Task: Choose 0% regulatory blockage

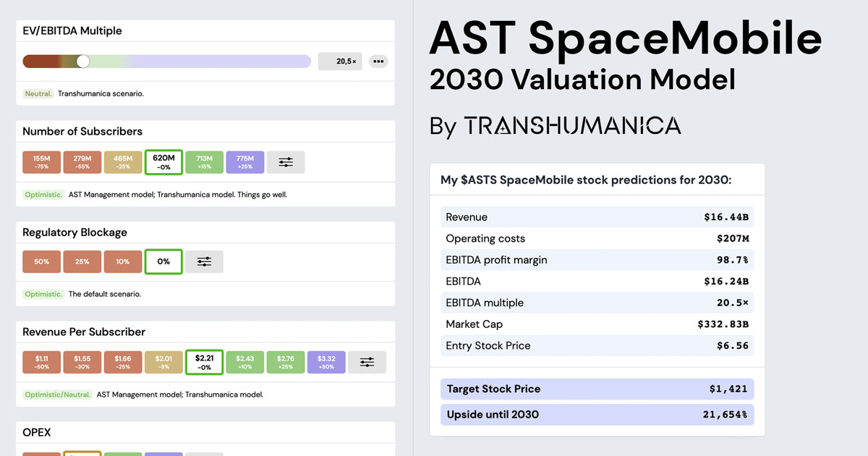Action: tap(163, 261)
